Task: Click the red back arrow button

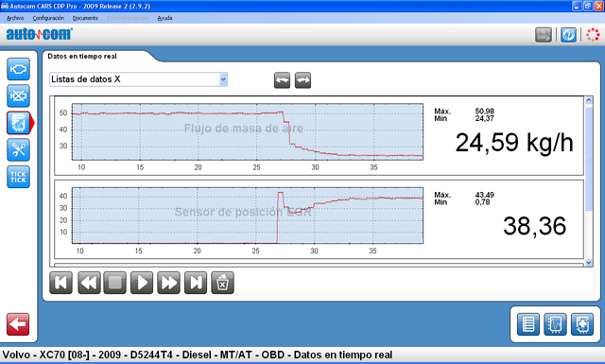Action: tap(18, 324)
